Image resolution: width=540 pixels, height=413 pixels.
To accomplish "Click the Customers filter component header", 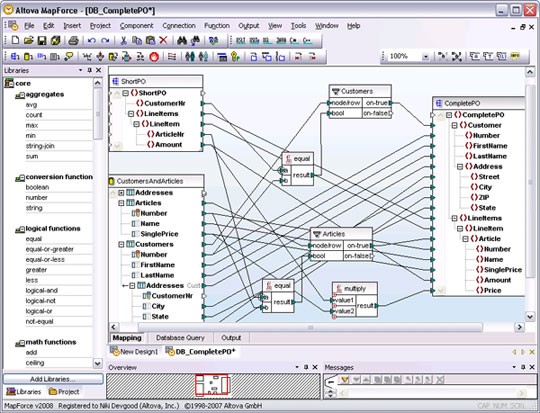I will tap(360, 91).
